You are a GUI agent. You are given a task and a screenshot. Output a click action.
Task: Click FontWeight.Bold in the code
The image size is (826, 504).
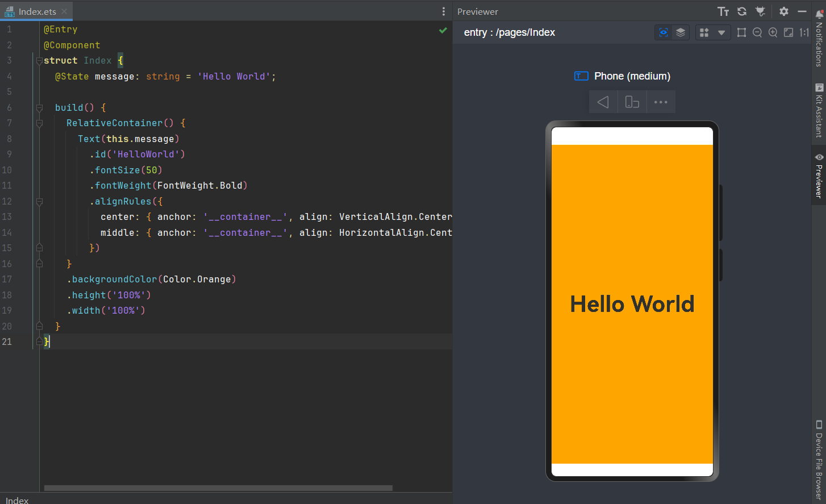200,186
